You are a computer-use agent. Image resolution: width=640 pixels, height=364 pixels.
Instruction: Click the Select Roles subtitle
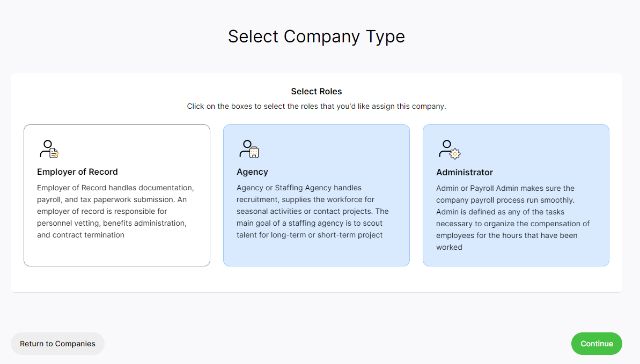(317, 92)
